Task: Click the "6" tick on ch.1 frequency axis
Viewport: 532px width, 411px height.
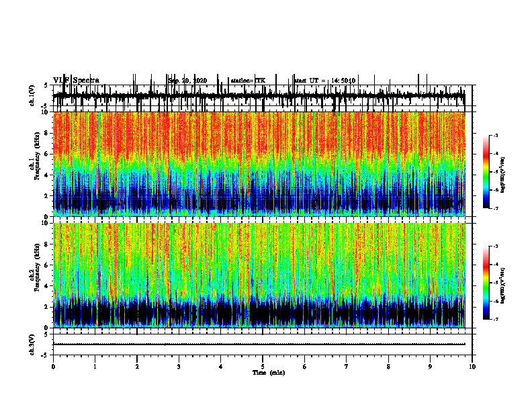Action: click(x=47, y=154)
